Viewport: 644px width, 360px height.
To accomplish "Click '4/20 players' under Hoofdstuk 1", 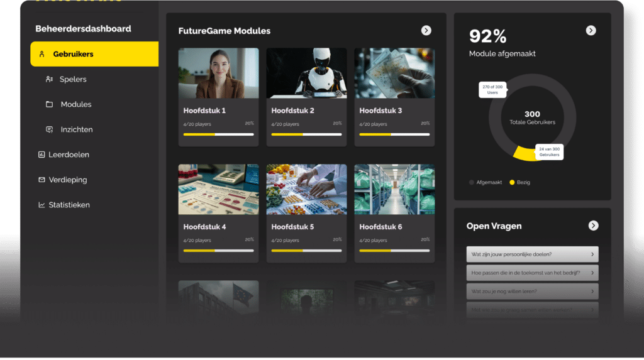I will 197,124.
